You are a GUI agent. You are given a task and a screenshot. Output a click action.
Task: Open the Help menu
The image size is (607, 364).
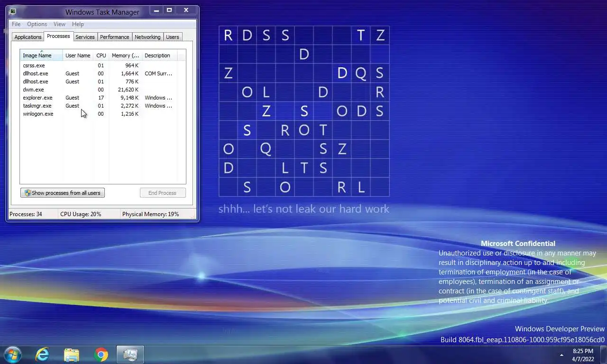(x=78, y=24)
